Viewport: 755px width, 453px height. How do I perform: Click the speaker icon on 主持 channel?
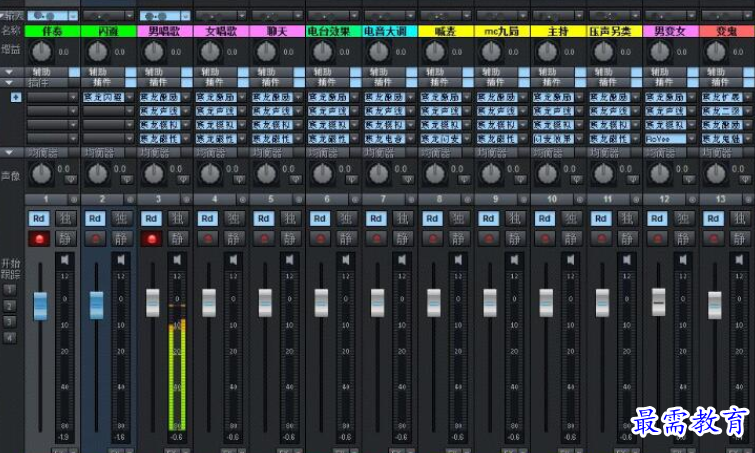tap(571, 260)
